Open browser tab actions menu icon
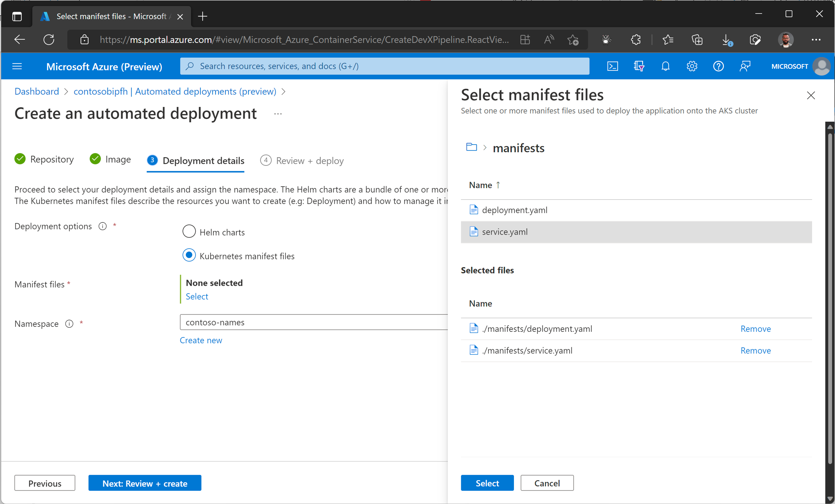The width and height of the screenshot is (835, 504). click(17, 16)
